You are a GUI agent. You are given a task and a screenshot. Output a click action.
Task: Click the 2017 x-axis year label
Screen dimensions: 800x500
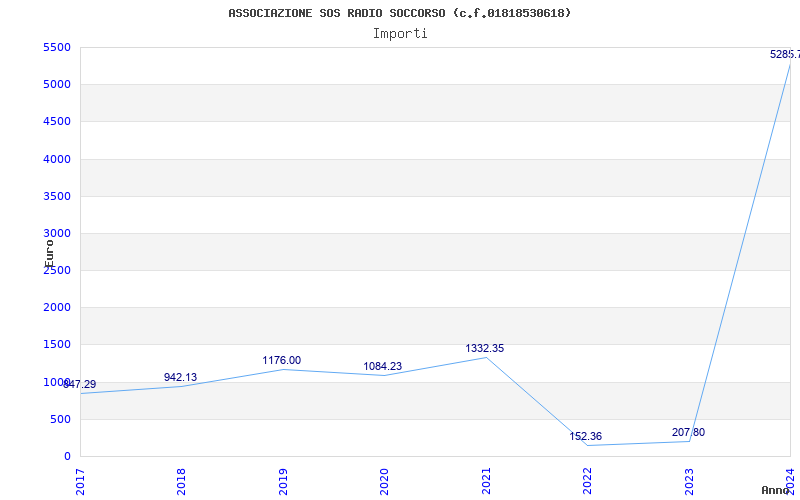[x=80, y=482]
